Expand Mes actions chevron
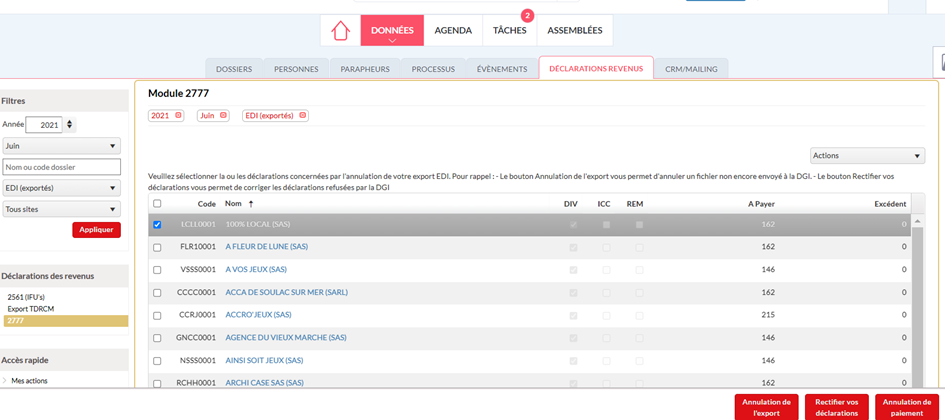Screen dimensions: 945x420 tap(5, 381)
